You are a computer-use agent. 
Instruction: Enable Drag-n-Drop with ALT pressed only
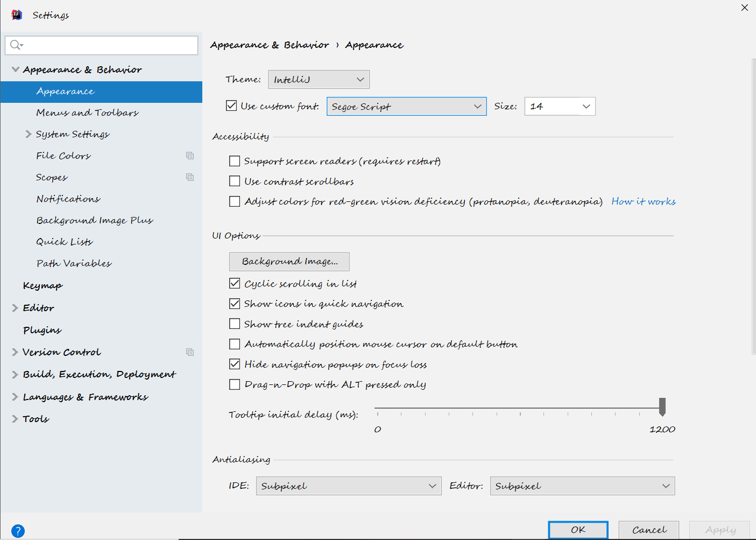(235, 384)
